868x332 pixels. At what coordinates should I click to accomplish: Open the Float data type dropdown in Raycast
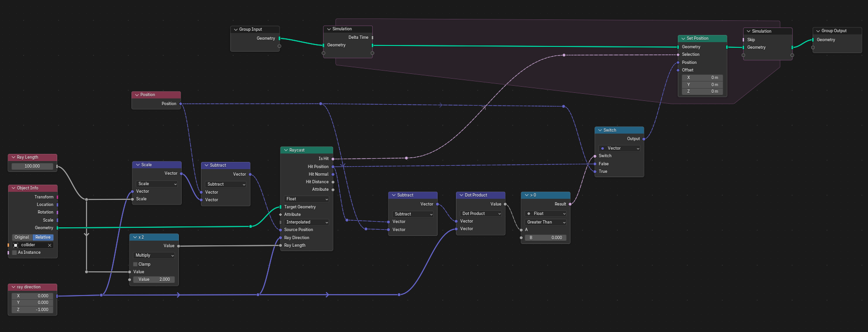pyautogui.click(x=307, y=199)
